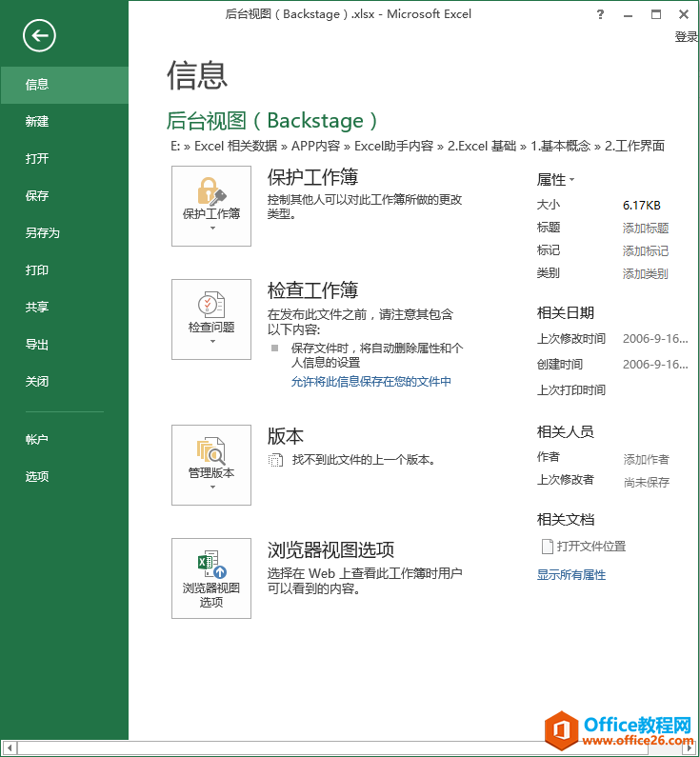Click the 显示所有属性 link
Screen dimensions: 700x757
tap(571, 575)
